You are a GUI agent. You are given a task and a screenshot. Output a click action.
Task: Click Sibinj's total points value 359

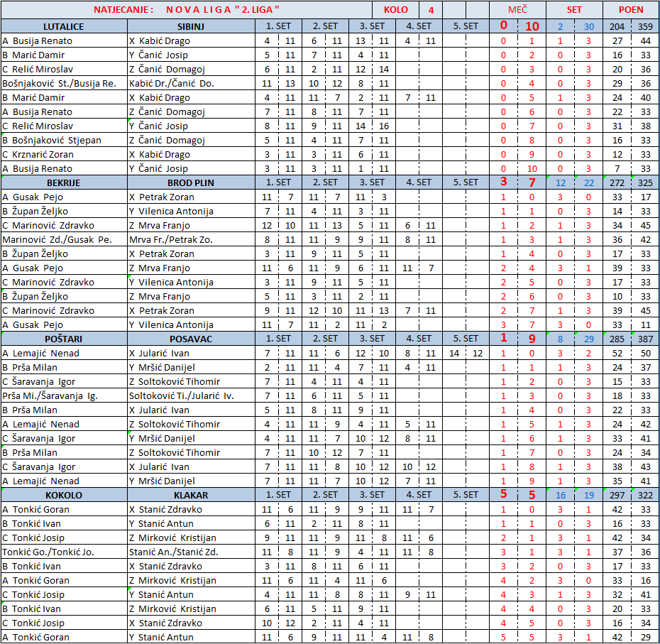pyautogui.click(x=644, y=26)
